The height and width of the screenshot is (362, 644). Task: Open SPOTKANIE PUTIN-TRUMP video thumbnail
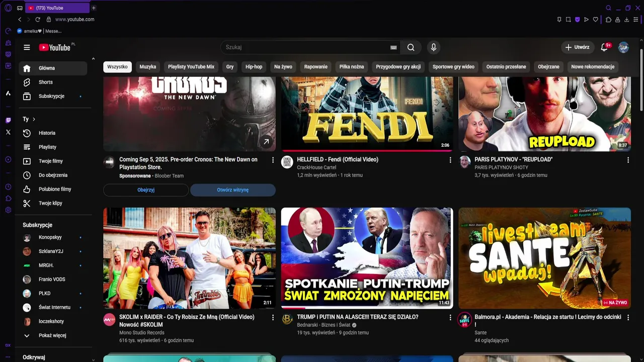(x=367, y=258)
